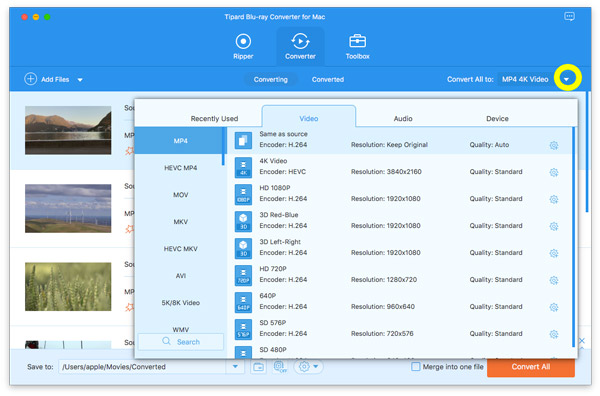Expand the preferences gear dropdown arrow

316,367
